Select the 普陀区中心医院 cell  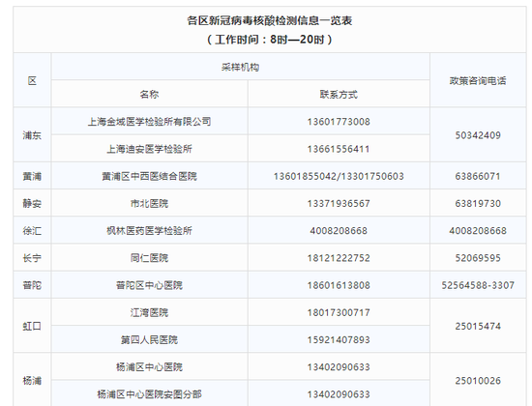point(149,285)
